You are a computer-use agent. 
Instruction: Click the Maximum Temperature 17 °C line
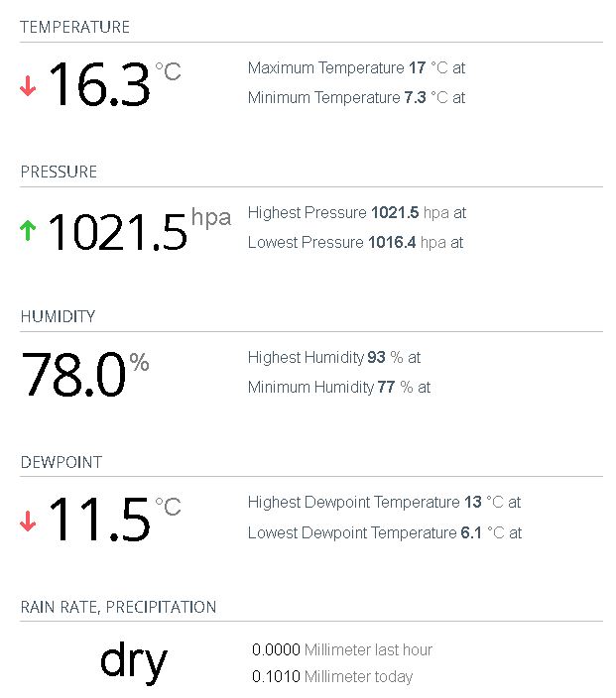point(356,68)
